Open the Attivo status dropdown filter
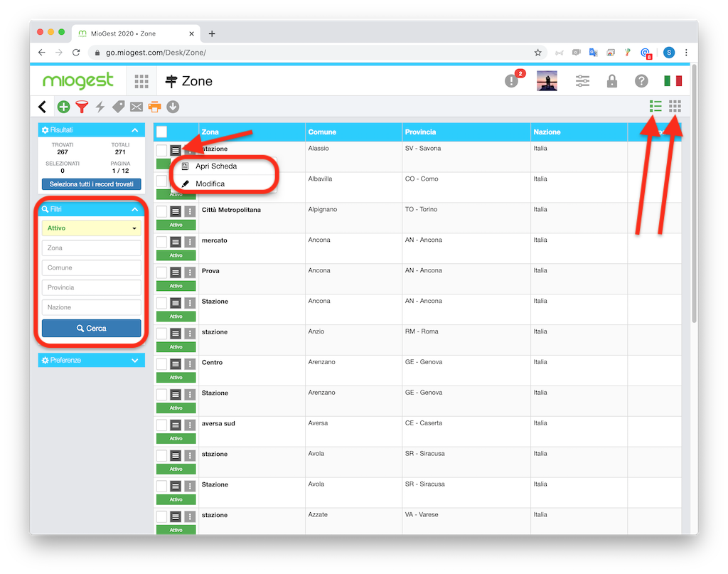 click(x=92, y=228)
